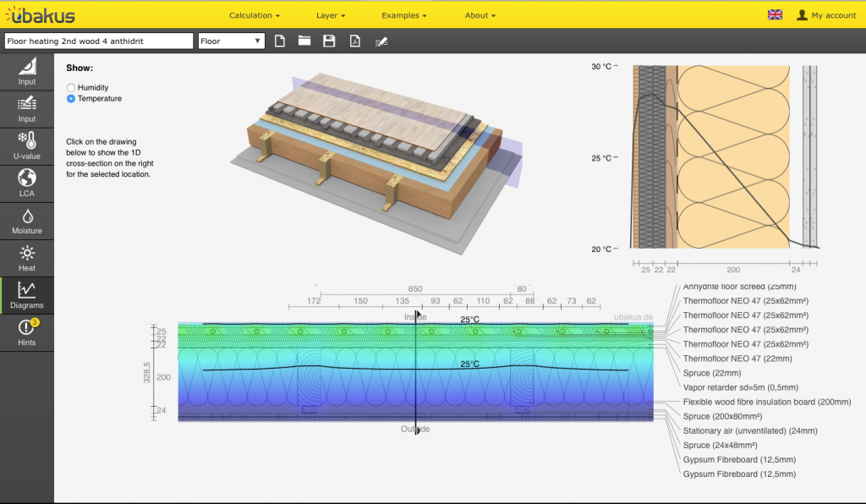Open the U-value thermometer panel
This screenshot has height=504, width=866.
pos(27,146)
